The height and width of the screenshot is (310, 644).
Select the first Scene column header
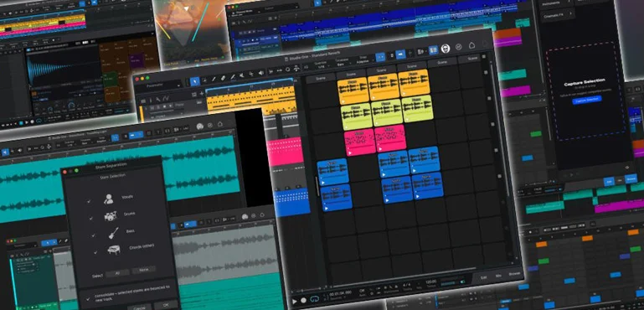(321, 78)
